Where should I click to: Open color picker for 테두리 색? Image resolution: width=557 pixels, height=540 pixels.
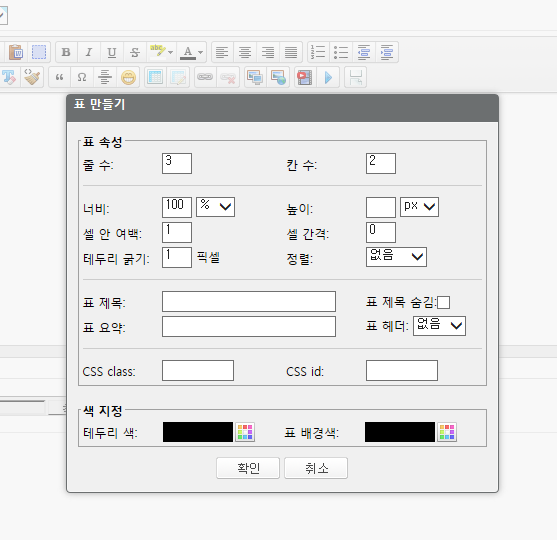tap(245, 432)
